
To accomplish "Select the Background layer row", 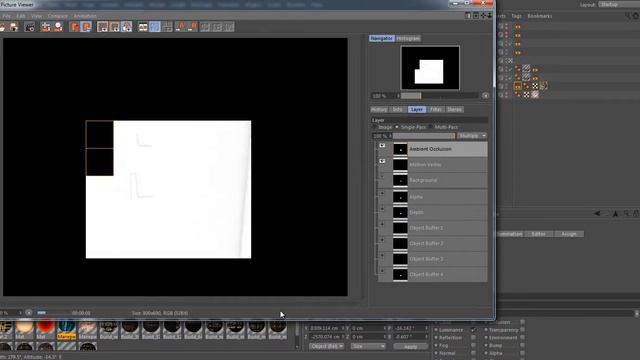I will click(x=432, y=180).
